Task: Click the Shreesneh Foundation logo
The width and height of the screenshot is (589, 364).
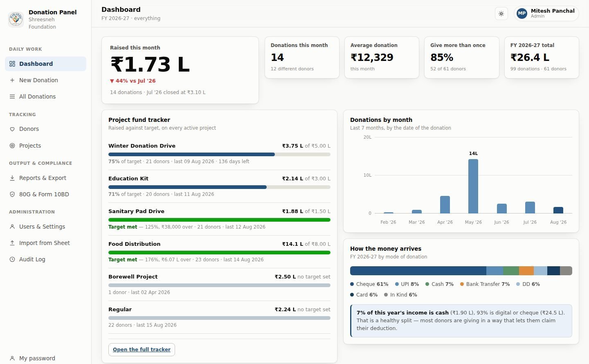Action: (x=16, y=19)
